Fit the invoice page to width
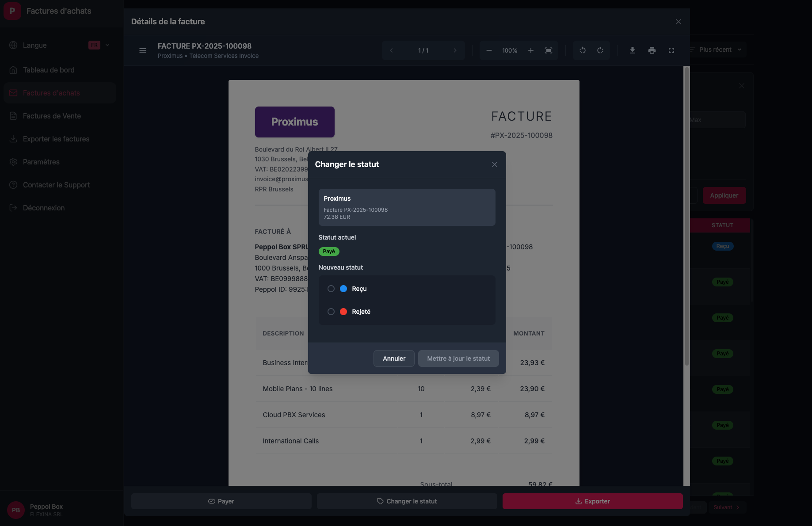 [x=549, y=50]
